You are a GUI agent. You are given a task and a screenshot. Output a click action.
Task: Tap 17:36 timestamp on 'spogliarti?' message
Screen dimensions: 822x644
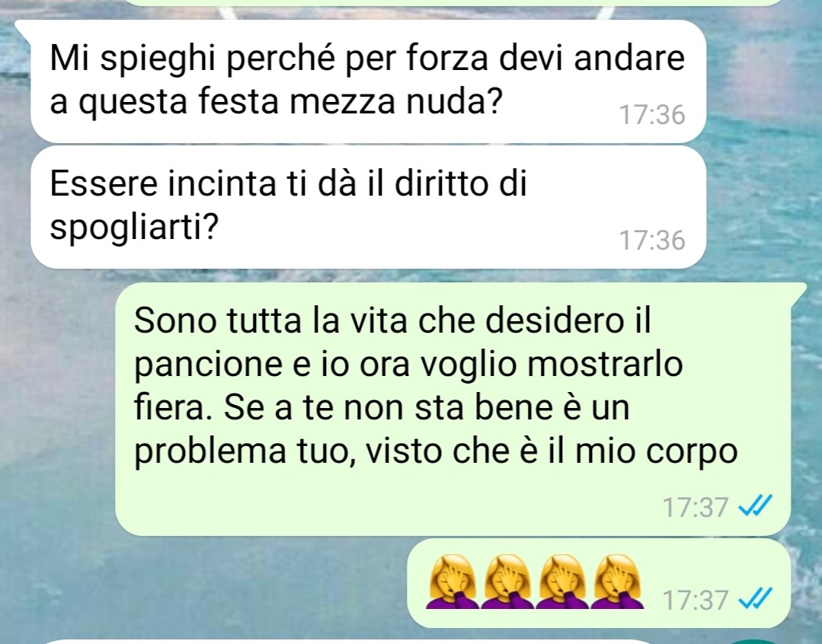[652, 241]
